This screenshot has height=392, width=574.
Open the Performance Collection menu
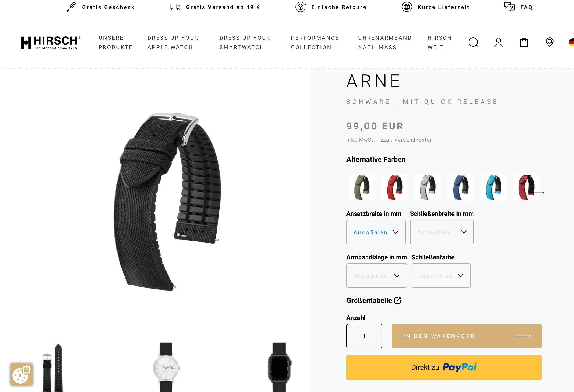315,42
